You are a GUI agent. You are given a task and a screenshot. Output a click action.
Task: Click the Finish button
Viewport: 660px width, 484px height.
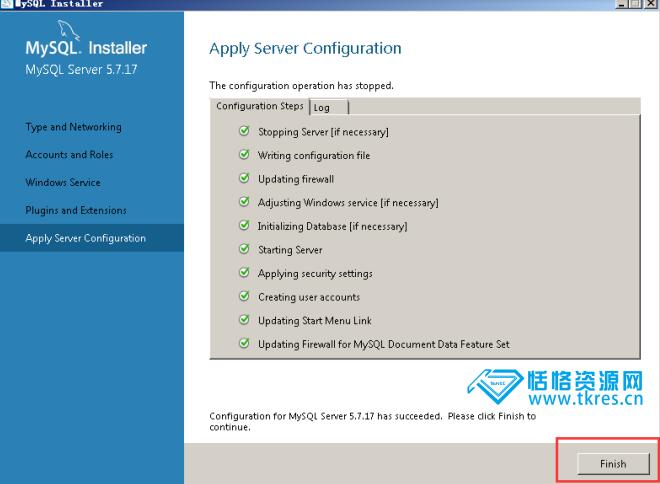(612, 464)
